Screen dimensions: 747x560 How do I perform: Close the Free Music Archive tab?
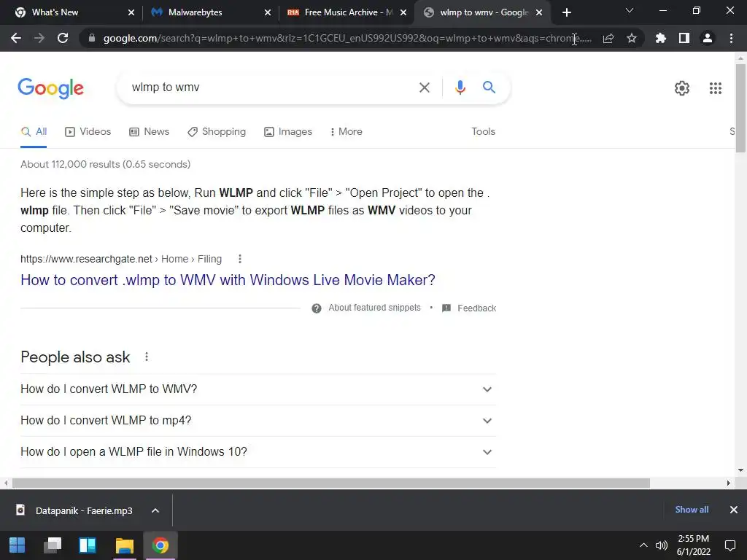pos(403,12)
